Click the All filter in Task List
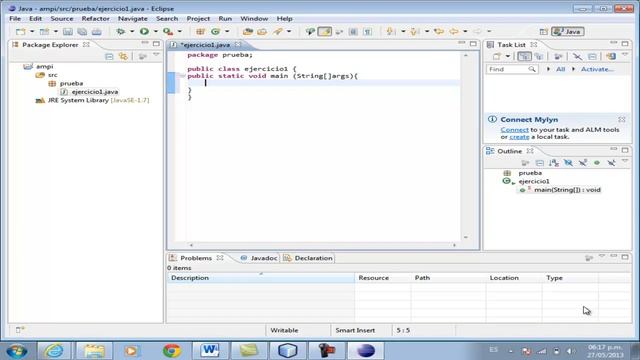The width and height of the screenshot is (640, 360). click(x=560, y=69)
